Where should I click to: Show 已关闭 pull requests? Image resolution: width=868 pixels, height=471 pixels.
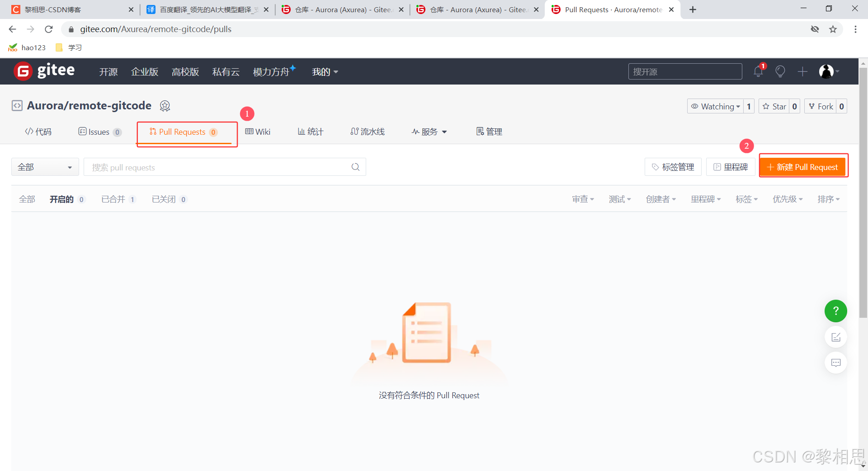pos(169,199)
